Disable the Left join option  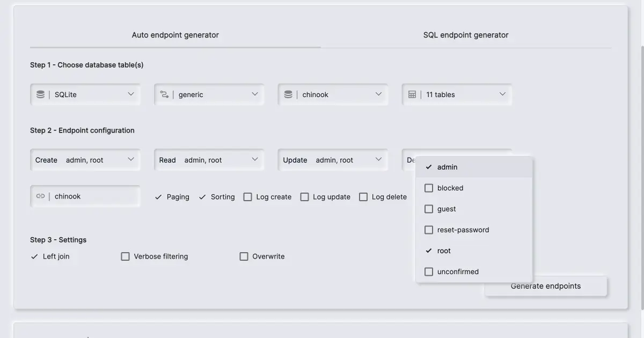pos(35,256)
